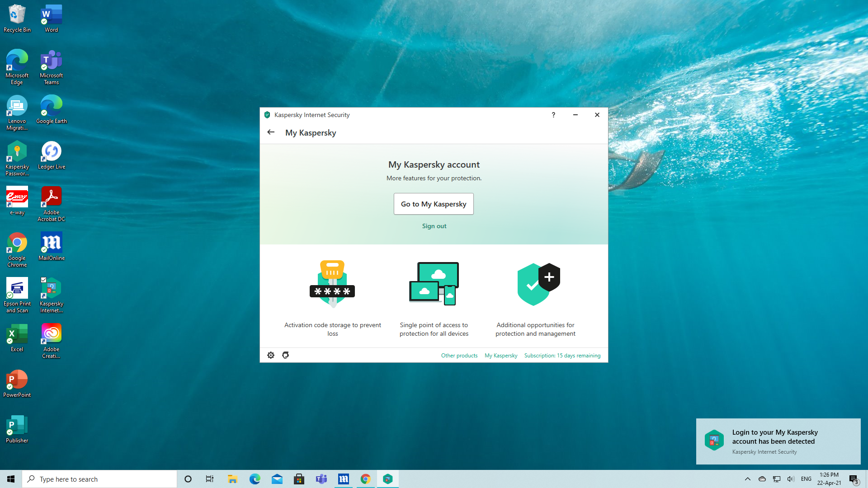Viewport: 868px width, 488px height.
Task: Close the Kaspersky Internet Security window
Action: tap(597, 115)
